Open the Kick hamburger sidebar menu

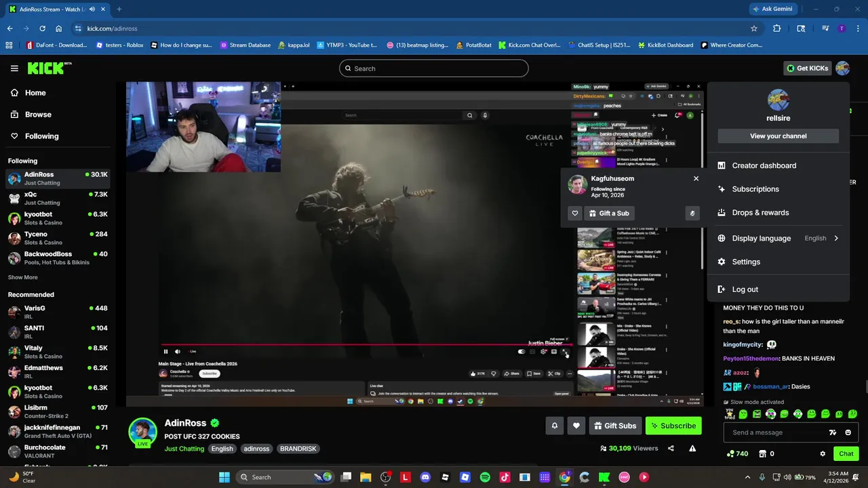[x=14, y=68]
